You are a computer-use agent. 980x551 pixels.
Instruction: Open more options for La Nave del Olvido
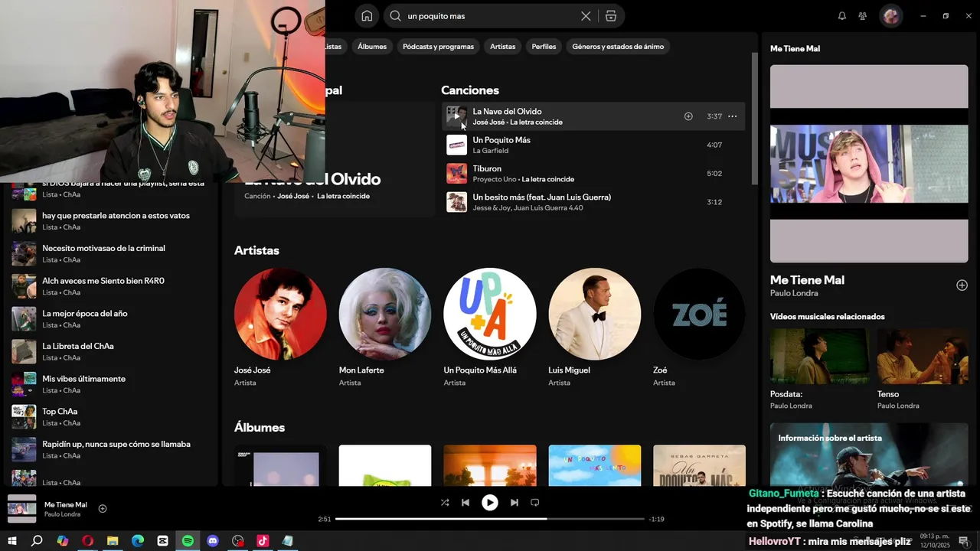click(732, 116)
